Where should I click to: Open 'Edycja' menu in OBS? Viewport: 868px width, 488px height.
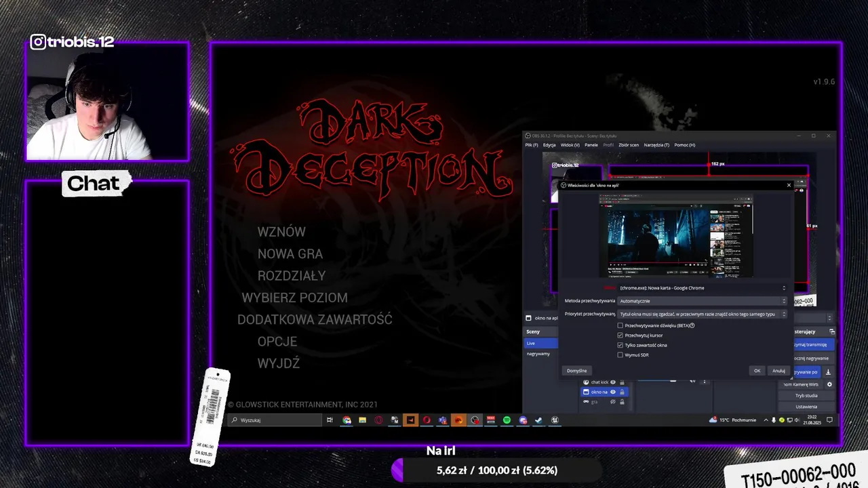(549, 145)
